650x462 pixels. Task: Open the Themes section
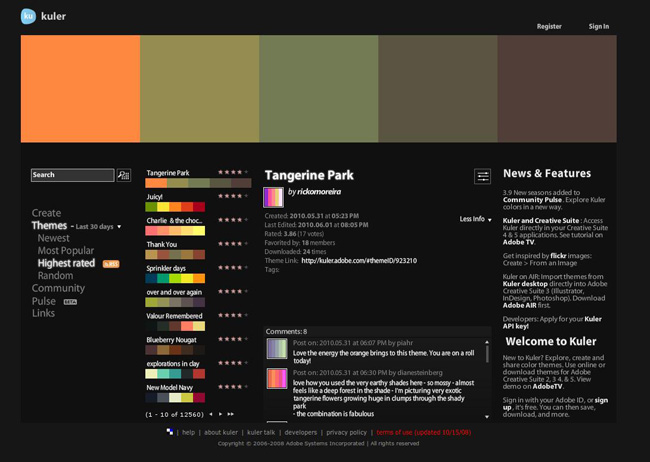[x=49, y=226]
